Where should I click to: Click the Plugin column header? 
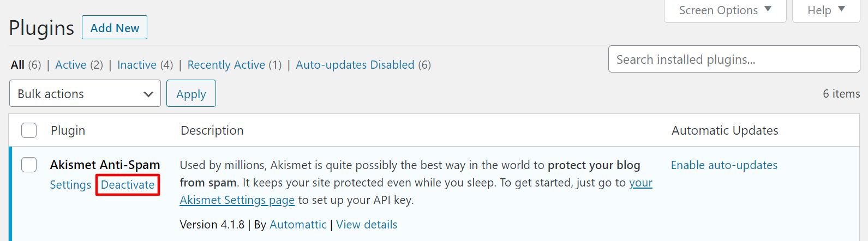(x=68, y=130)
